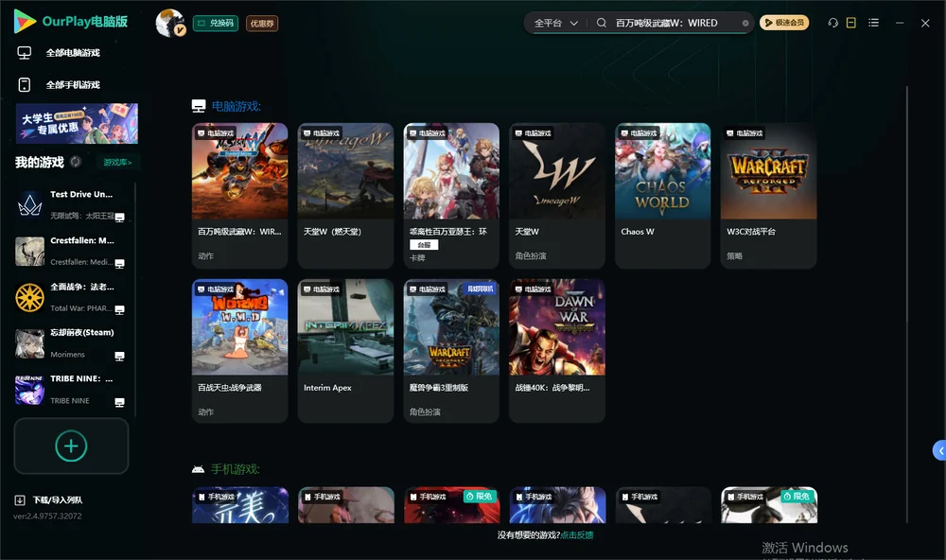Viewport: 946px width, 560px height.
Task: Open the 乖离性百万亚瑟王 game card
Action: 451,196
